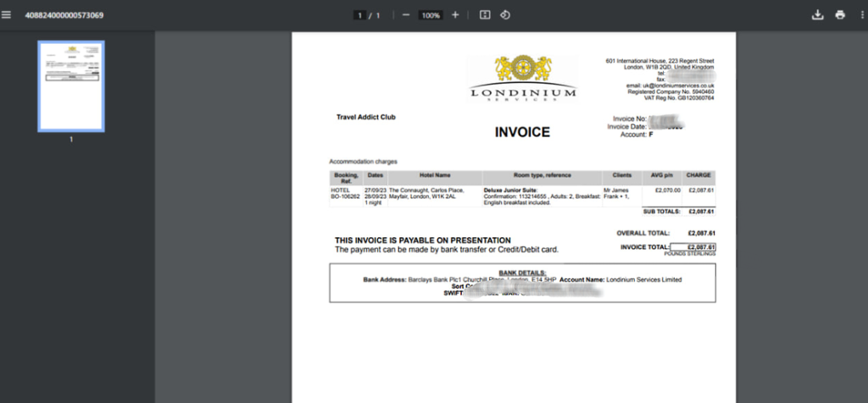Print the invoice document
868x403 pixels.
point(840,15)
